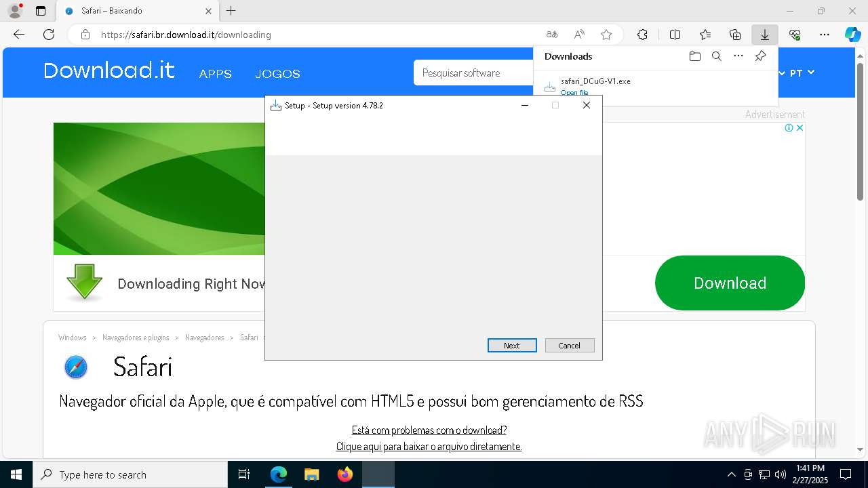Image resolution: width=868 pixels, height=488 pixels.
Task: Open Firefox from taskbar
Action: point(345,474)
